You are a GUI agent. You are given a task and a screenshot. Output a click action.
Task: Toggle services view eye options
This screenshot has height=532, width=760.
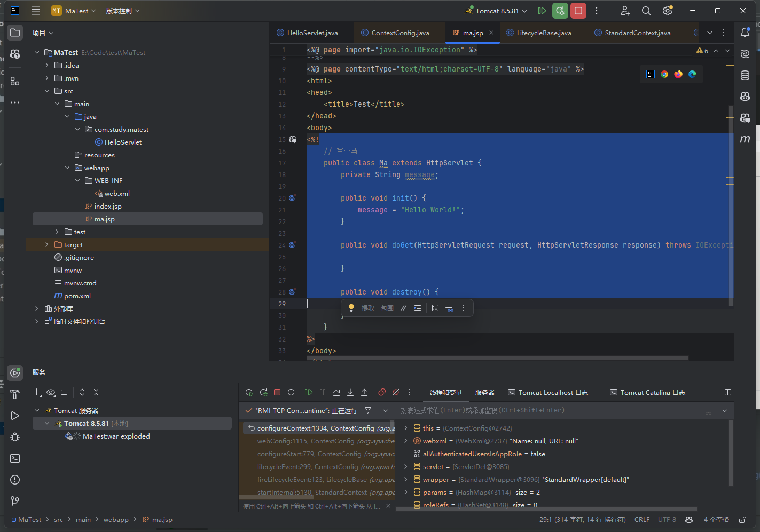tap(51, 392)
